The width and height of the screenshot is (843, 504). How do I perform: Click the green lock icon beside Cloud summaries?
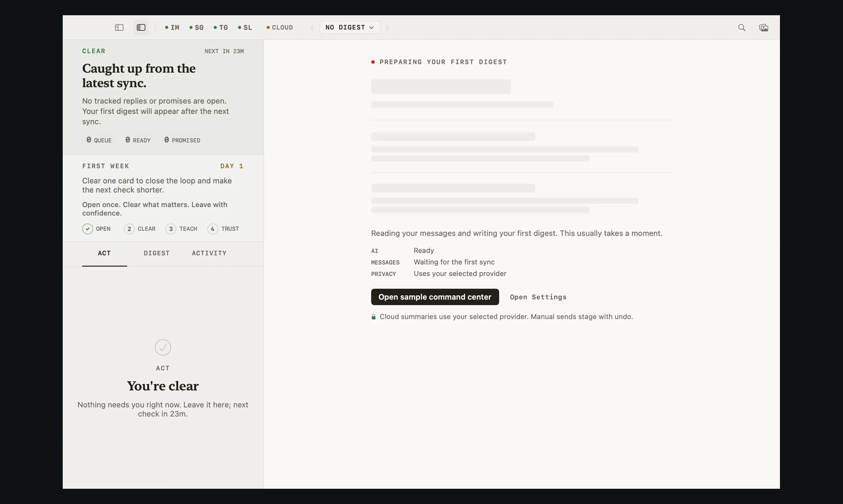pyautogui.click(x=373, y=317)
